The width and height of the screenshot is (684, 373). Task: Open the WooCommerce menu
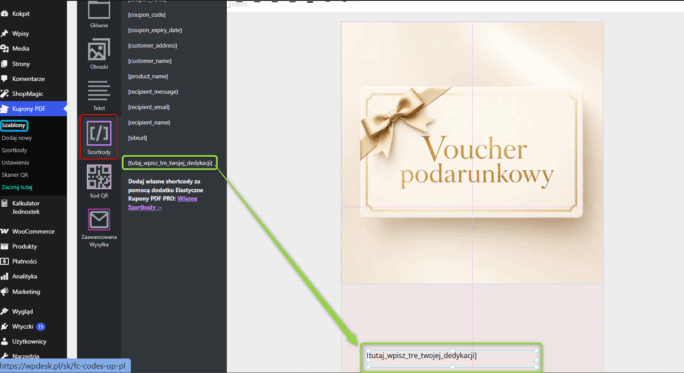(33, 232)
